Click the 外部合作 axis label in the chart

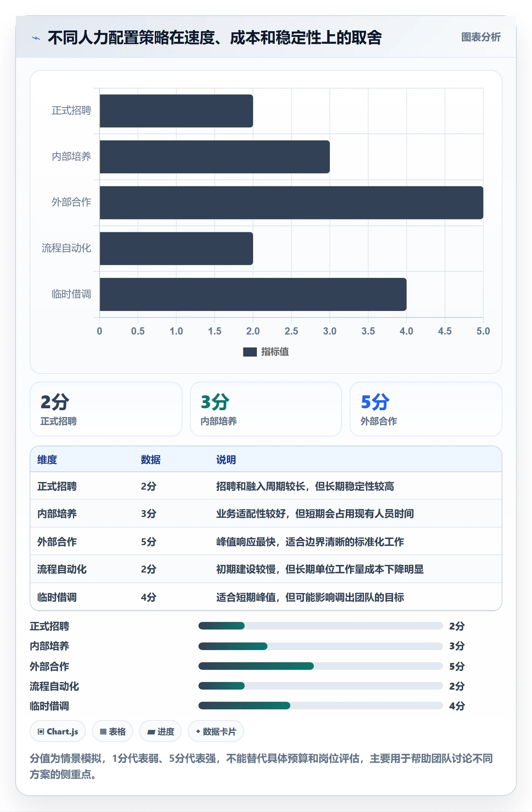click(71, 202)
